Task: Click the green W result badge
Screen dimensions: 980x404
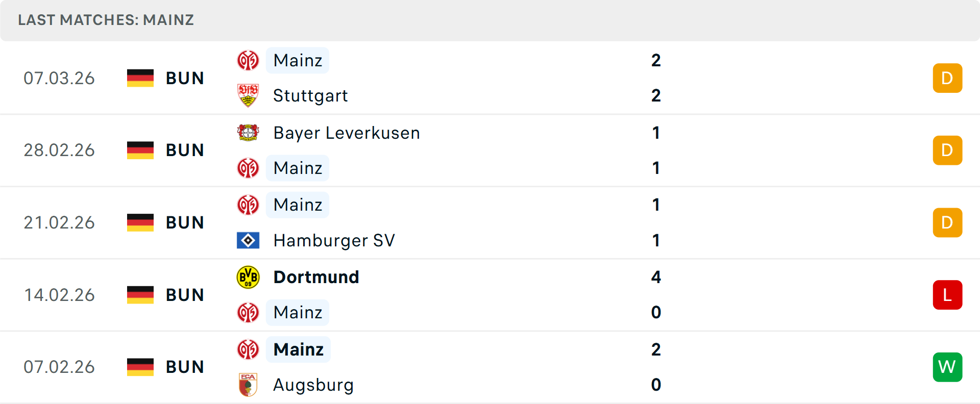Action: 947,367
